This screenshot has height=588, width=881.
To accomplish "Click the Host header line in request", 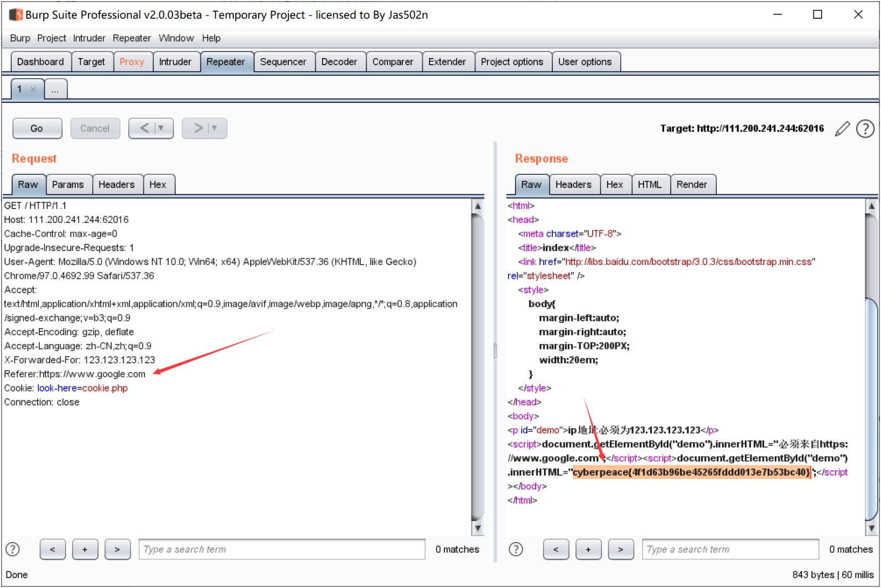I will click(66, 220).
